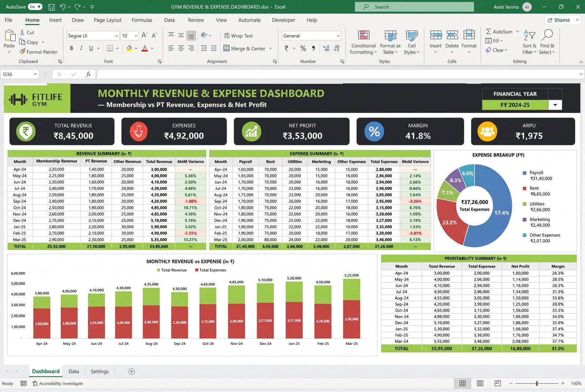Click the Amit Verma account avatar
Viewport: 585px width, 392px height.
pyautogui.click(x=527, y=7)
